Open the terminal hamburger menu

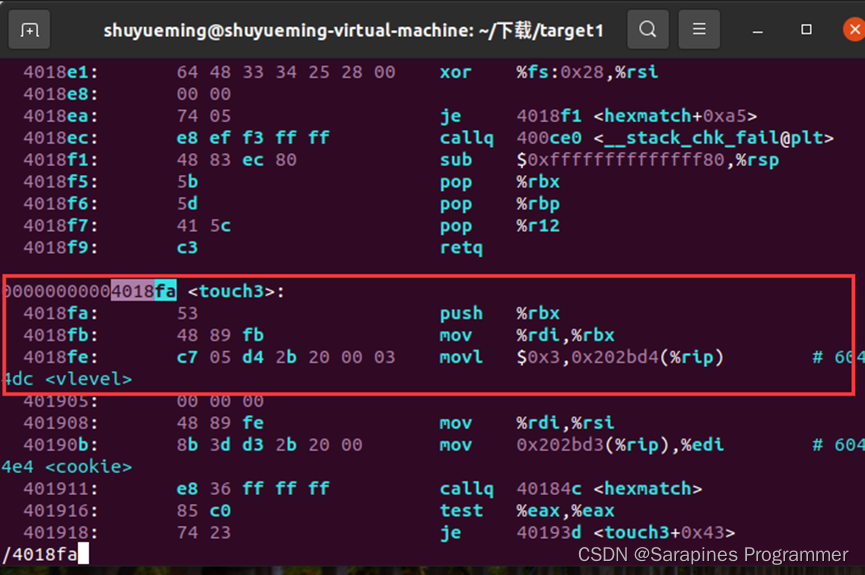coord(699,29)
